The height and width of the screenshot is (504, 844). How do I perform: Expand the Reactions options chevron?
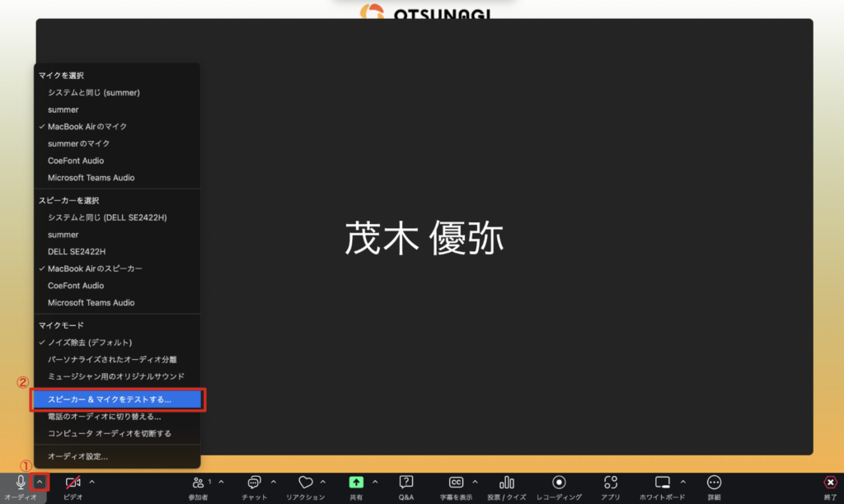322,482
